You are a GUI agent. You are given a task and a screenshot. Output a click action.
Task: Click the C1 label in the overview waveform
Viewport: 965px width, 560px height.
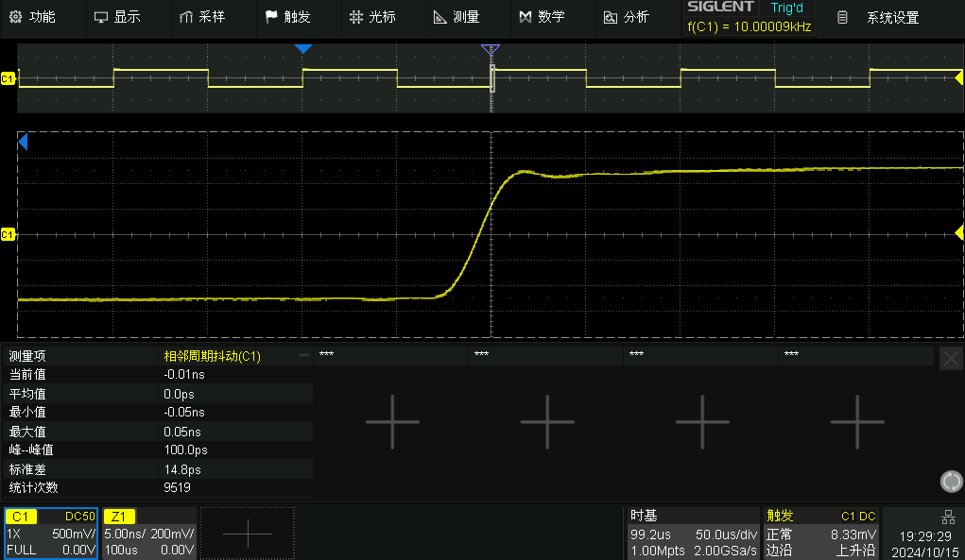(x=8, y=78)
